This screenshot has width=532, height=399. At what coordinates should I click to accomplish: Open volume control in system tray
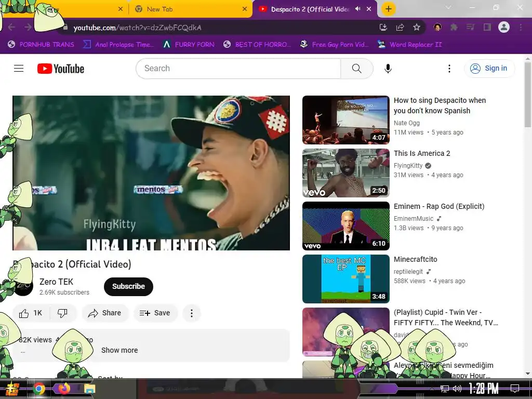pos(457,389)
